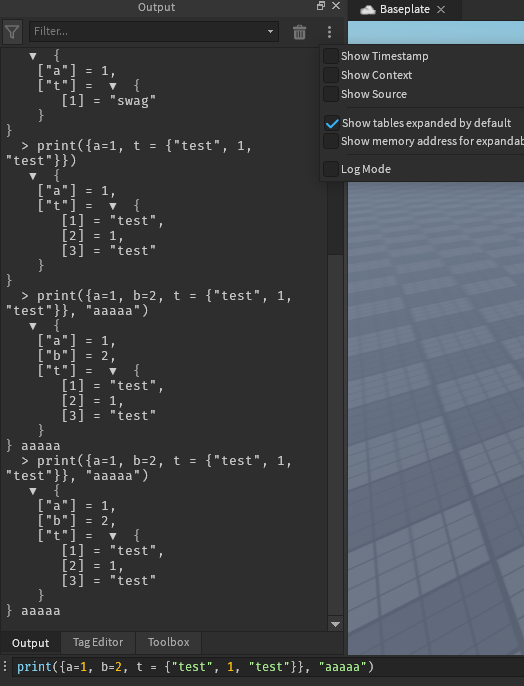The image size is (524, 686).
Task: Clear output with the trash can icon
Action: [x=300, y=32]
